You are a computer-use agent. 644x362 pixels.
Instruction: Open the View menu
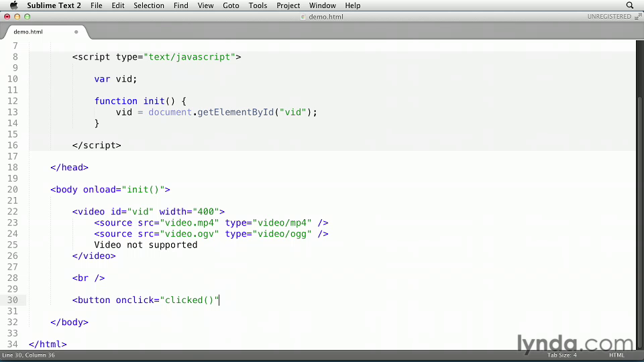(205, 5)
